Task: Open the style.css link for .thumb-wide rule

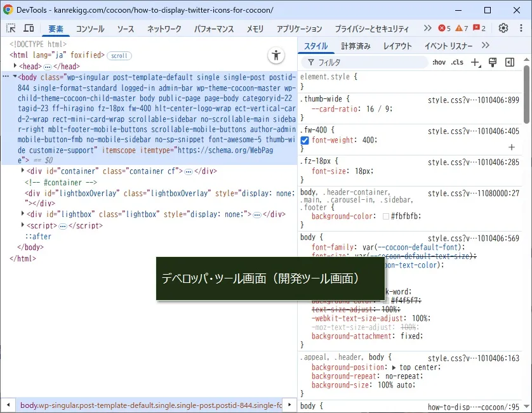Action: click(x=473, y=100)
